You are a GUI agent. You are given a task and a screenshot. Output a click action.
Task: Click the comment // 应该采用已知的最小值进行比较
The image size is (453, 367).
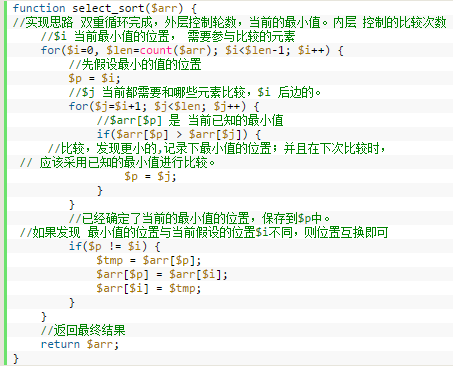point(117,162)
